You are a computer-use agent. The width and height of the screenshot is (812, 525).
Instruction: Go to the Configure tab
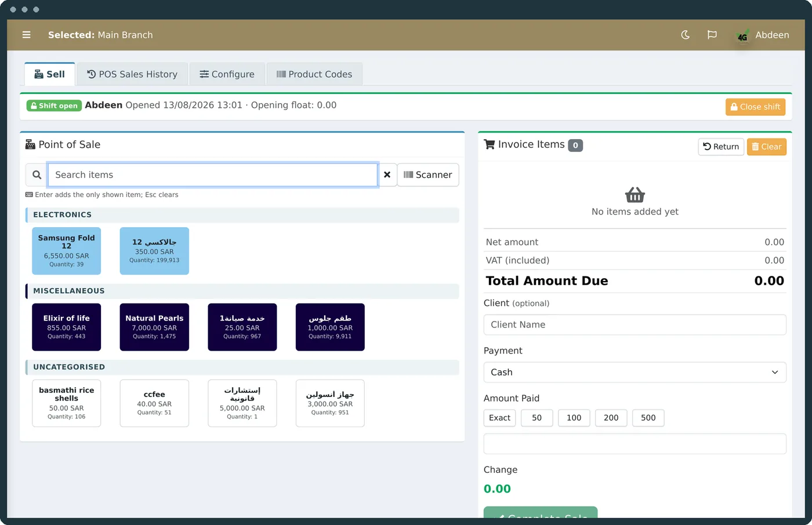coord(227,74)
